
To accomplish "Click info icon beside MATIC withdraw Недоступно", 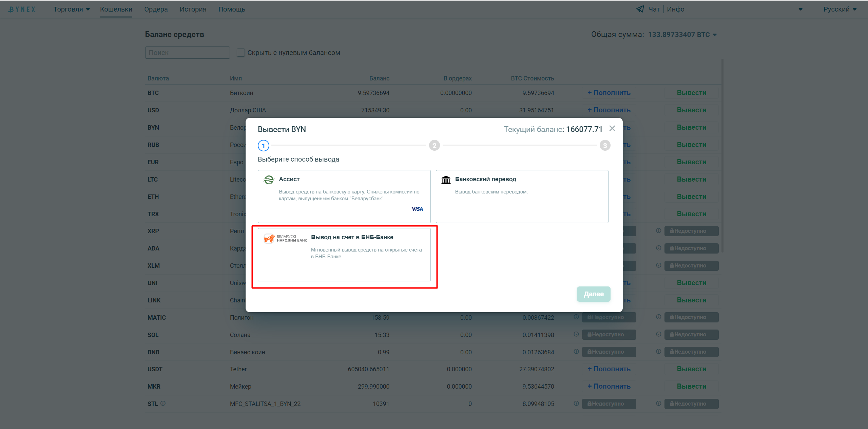I will (658, 317).
